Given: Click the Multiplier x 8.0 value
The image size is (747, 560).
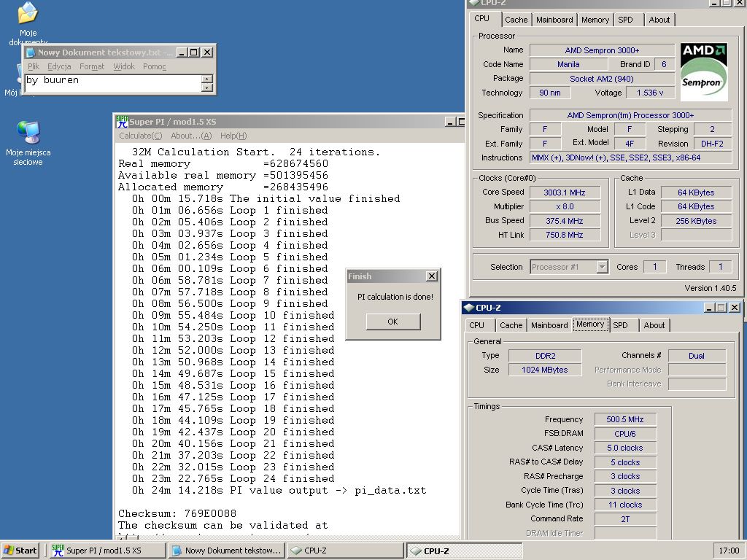Looking at the screenshot, I should tap(565, 206).
